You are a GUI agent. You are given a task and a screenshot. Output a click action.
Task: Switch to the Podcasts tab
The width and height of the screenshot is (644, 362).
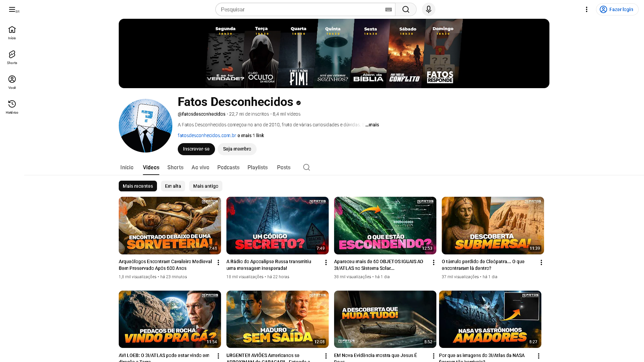(x=228, y=167)
